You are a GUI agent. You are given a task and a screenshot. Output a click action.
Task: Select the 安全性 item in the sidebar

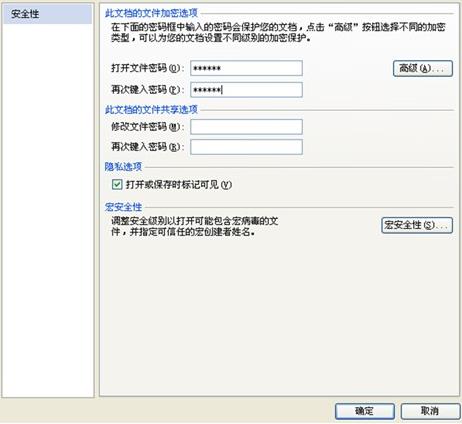tap(47, 14)
